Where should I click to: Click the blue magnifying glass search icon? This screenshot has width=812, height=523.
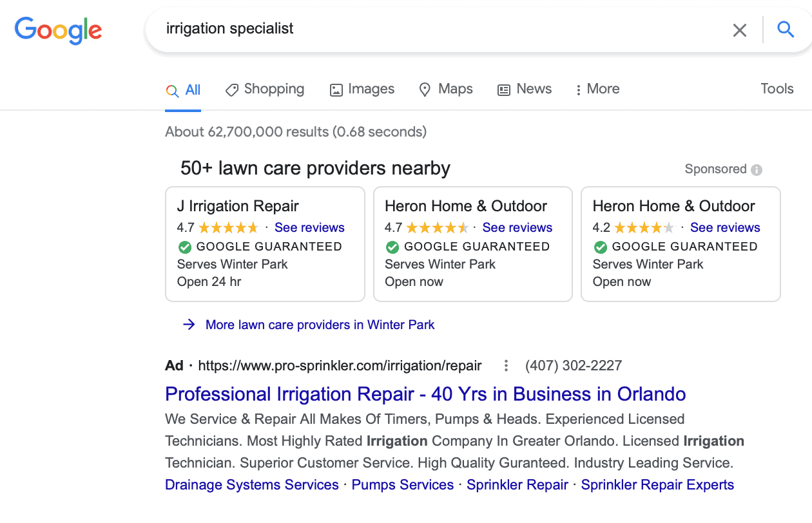tap(786, 29)
